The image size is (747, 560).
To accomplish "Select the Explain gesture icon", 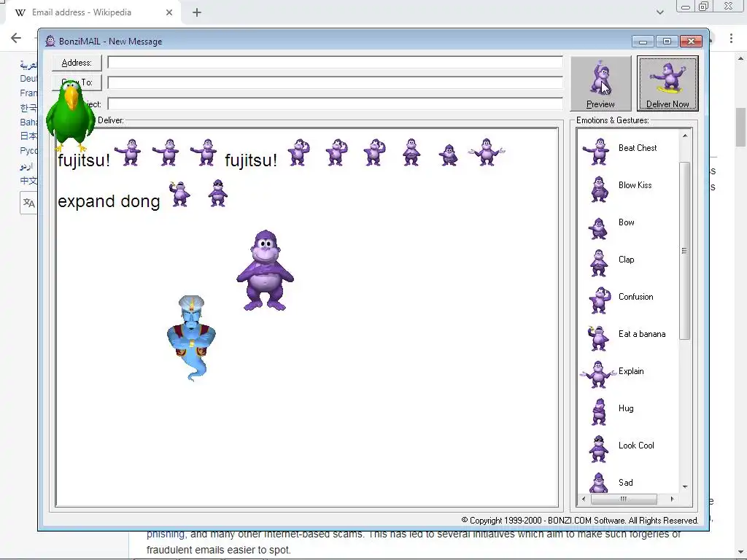I will [x=597, y=374].
